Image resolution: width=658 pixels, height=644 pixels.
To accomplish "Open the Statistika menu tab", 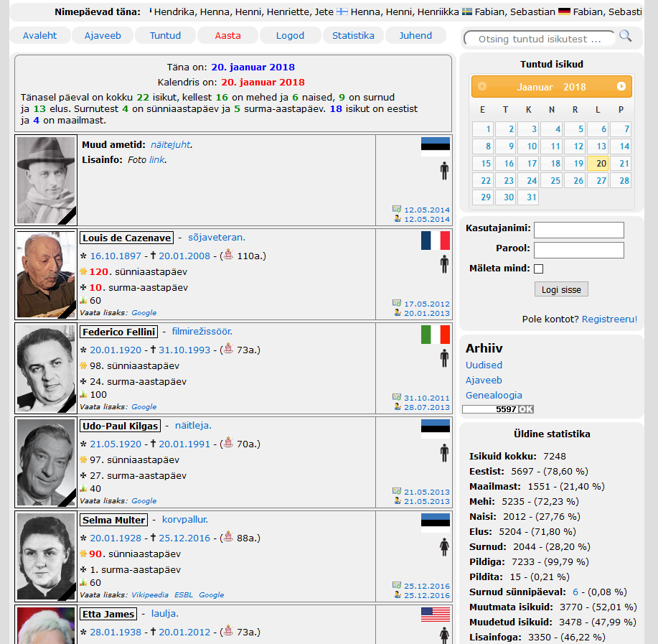I will (353, 35).
